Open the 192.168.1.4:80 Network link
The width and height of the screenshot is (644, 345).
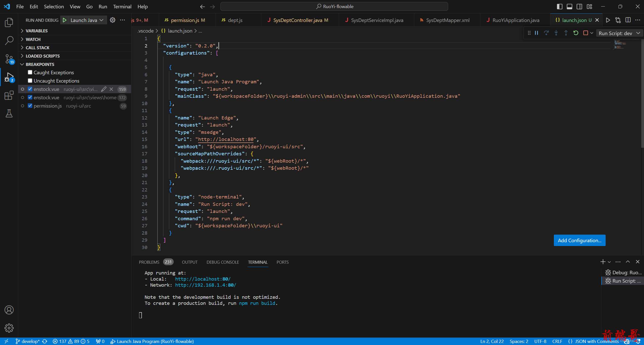[x=205, y=285]
